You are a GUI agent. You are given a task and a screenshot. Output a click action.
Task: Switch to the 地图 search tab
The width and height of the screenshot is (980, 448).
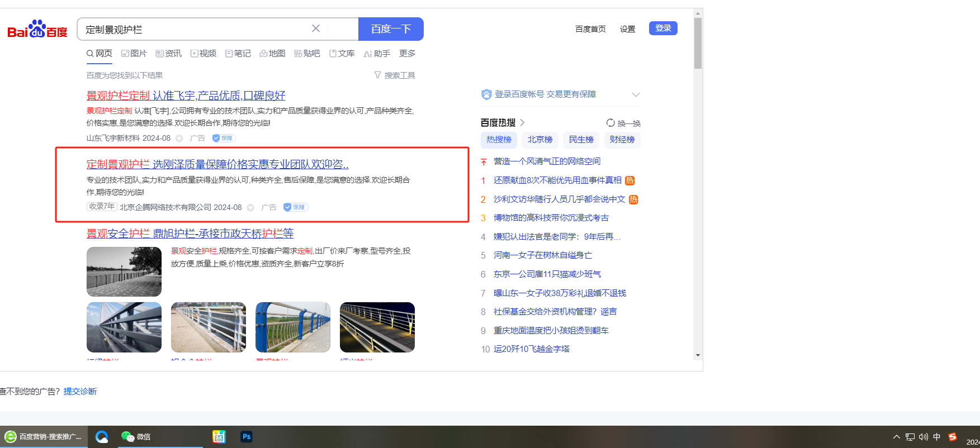(x=273, y=53)
